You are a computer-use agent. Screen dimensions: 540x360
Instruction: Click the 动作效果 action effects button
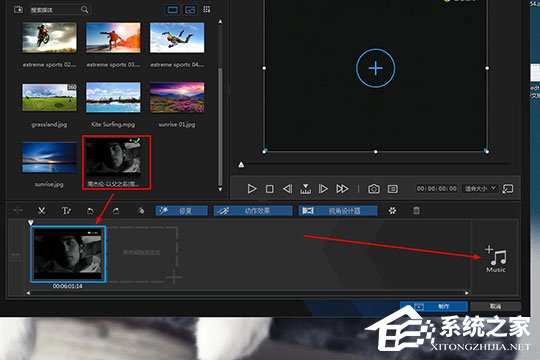pyautogui.click(x=253, y=210)
